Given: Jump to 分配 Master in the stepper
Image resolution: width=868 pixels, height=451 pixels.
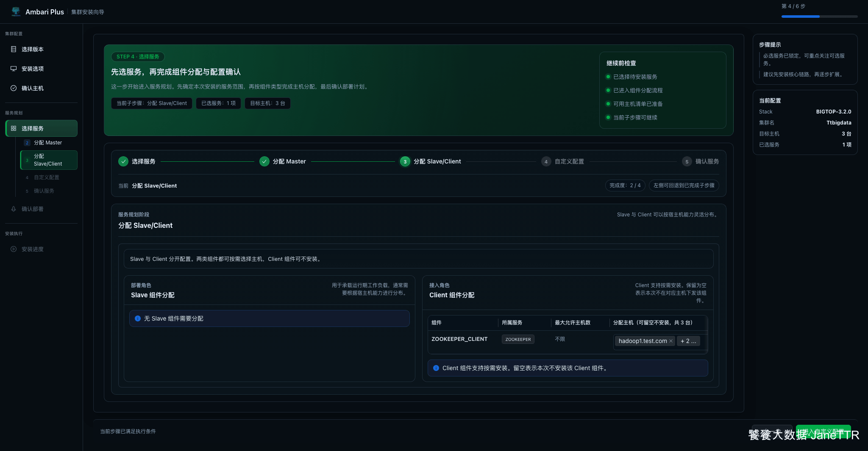Looking at the screenshot, I should 289,161.
